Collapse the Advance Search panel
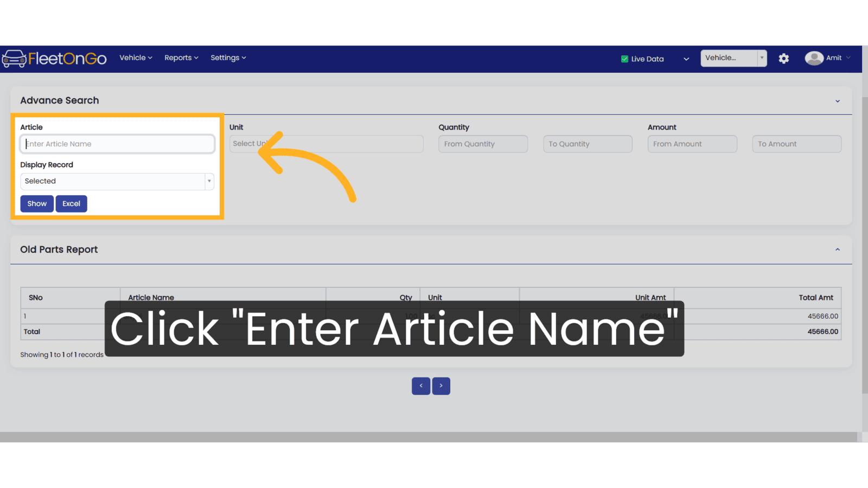The width and height of the screenshot is (868, 488). tap(838, 101)
